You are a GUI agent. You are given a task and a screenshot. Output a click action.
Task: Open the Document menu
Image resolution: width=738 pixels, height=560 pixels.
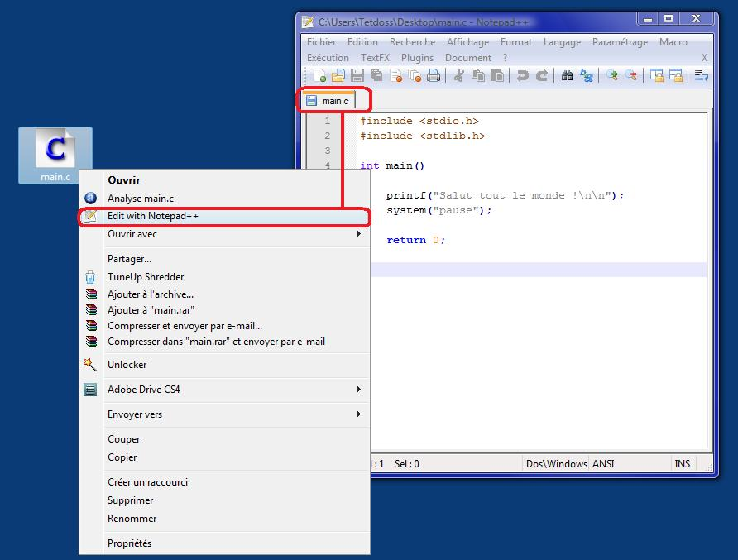(x=467, y=57)
